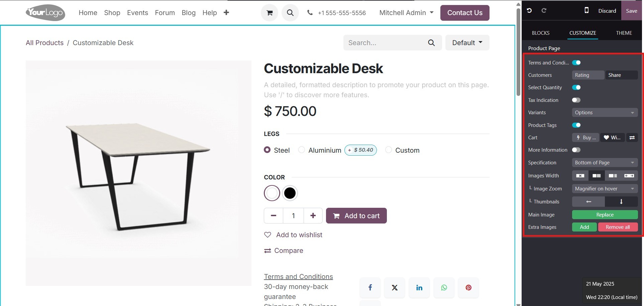644x306 pixels.
Task: Click the compare arrows icon in Cart options
Action: 632,138
